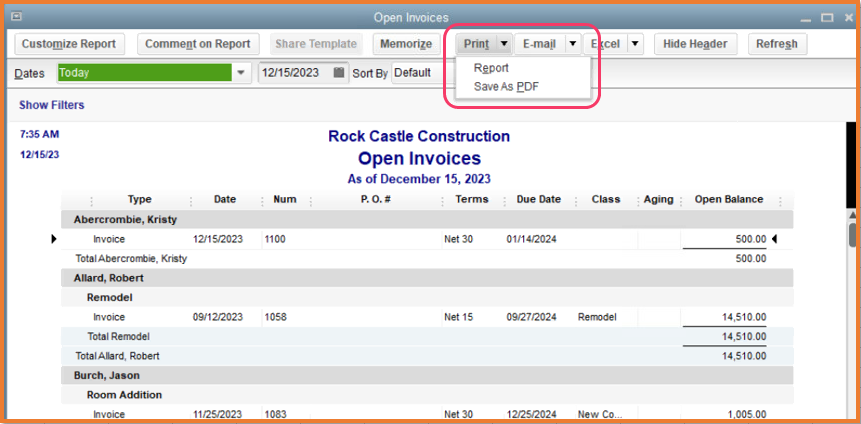
Task: Click the Share Template button
Action: [316, 44]
